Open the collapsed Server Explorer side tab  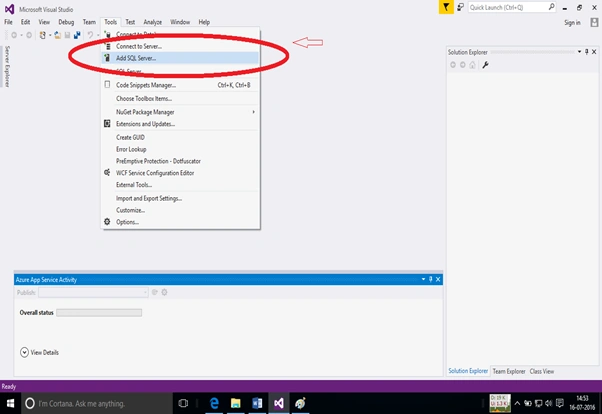[7, 66]
